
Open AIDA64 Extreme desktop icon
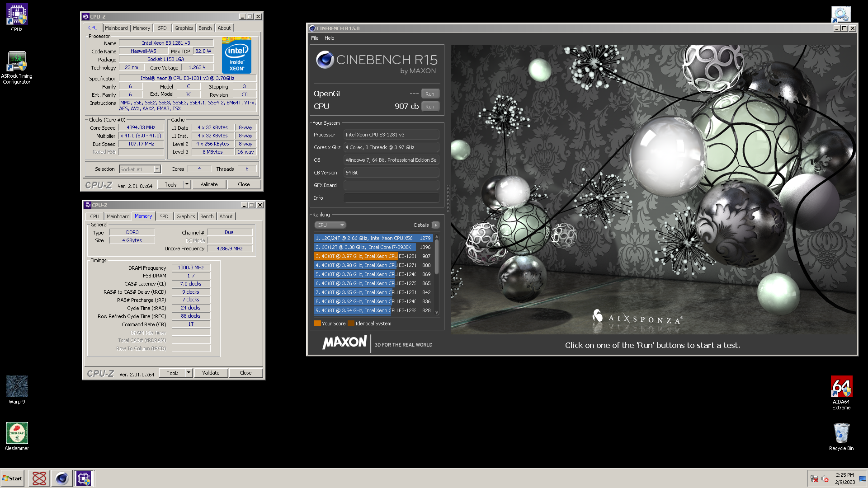click(841, 393)
